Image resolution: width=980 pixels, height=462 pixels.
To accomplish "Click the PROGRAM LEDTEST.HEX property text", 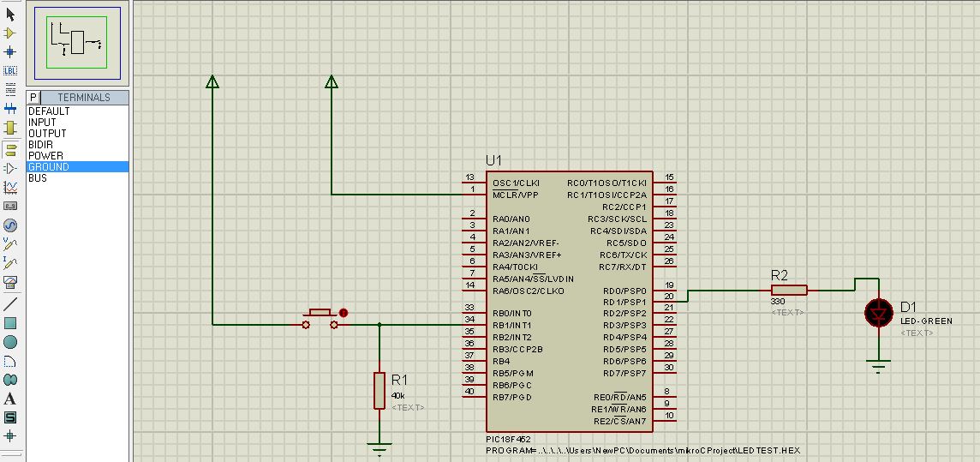I will 642,451.
